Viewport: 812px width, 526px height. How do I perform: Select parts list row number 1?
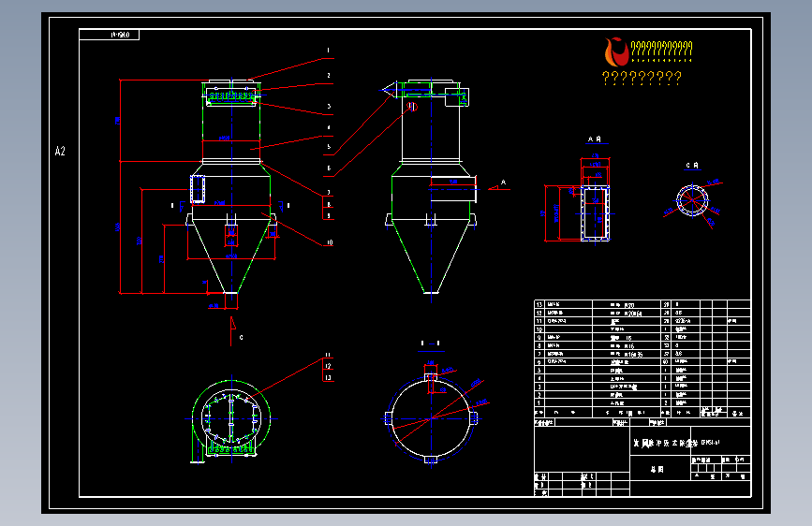[x=642, y=402]
